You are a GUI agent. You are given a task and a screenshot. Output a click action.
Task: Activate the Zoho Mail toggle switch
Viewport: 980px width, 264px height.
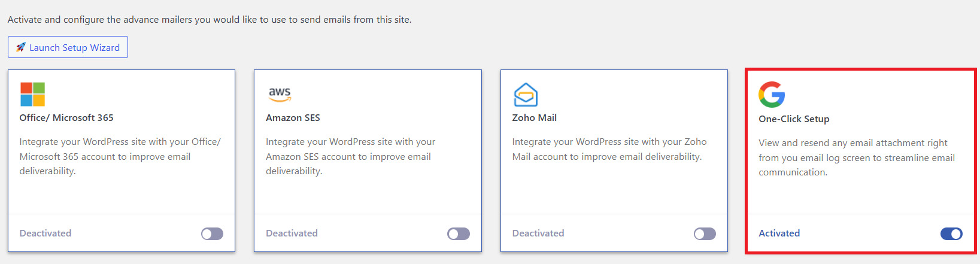coord(705,234)
